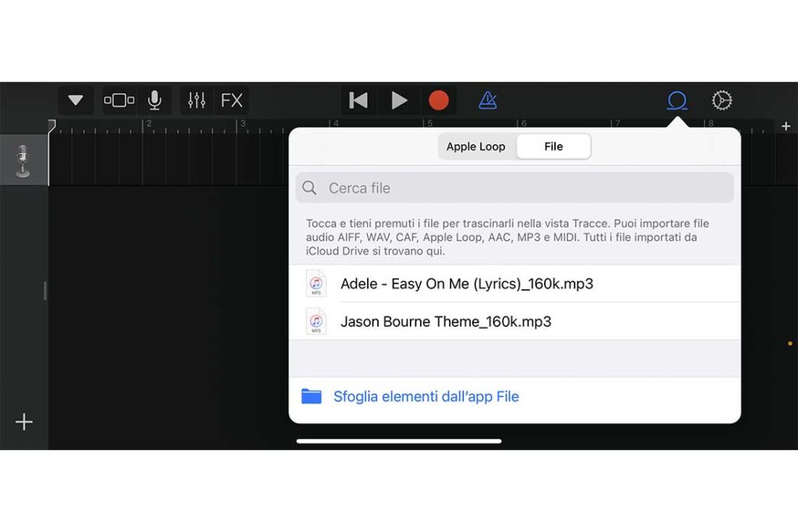Switch to the Apple Loop tab
Viewport: 798px width, 532px height.
476,146
